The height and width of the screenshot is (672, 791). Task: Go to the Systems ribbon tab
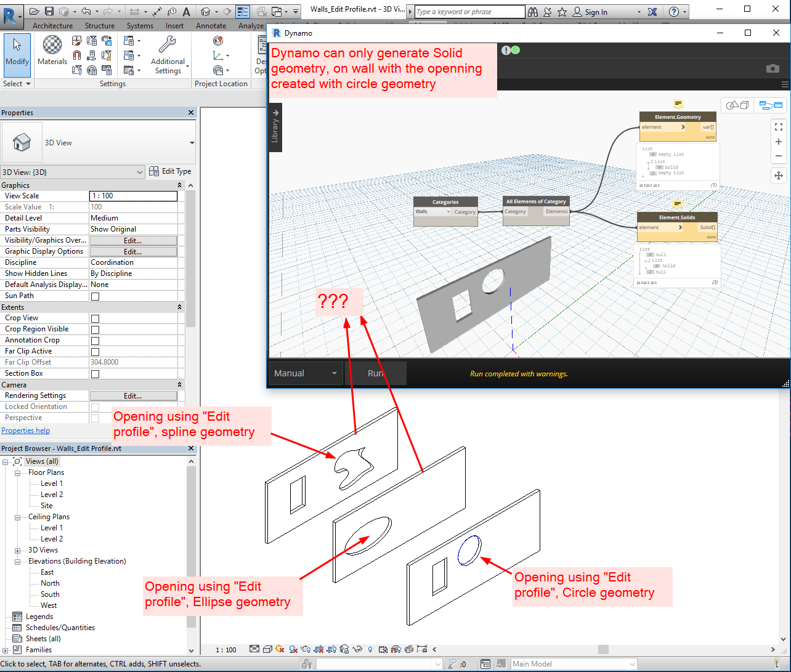pyautogui.click(x=140, y=26)
